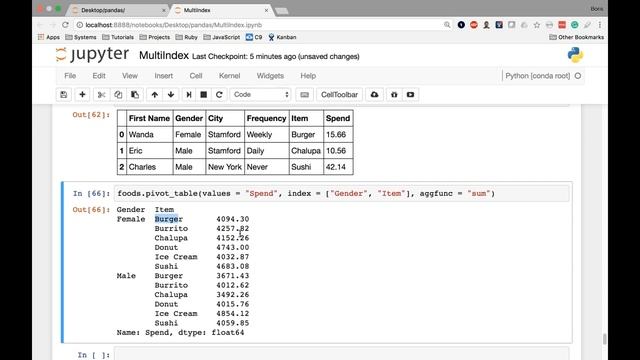640x360 pixels.
Task: Click the Python logo icon
Action: click(x=575, y=55)
